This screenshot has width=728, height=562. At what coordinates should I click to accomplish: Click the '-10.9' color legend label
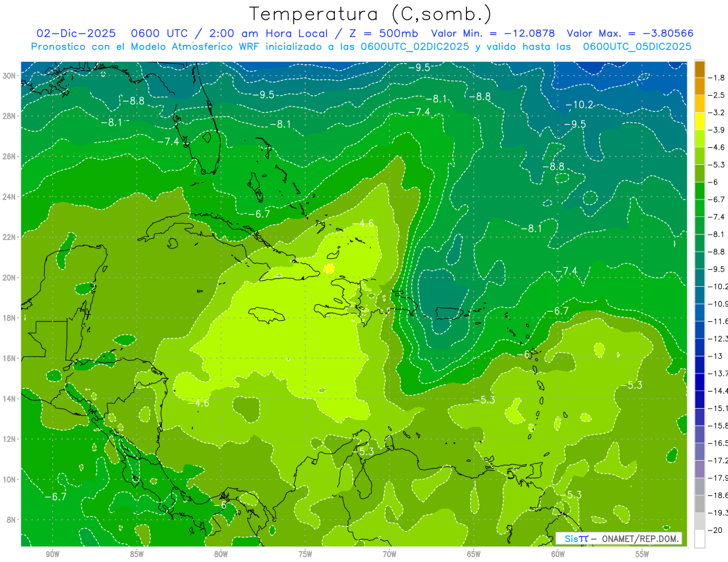pyautogui.click(x=717, y=304)
